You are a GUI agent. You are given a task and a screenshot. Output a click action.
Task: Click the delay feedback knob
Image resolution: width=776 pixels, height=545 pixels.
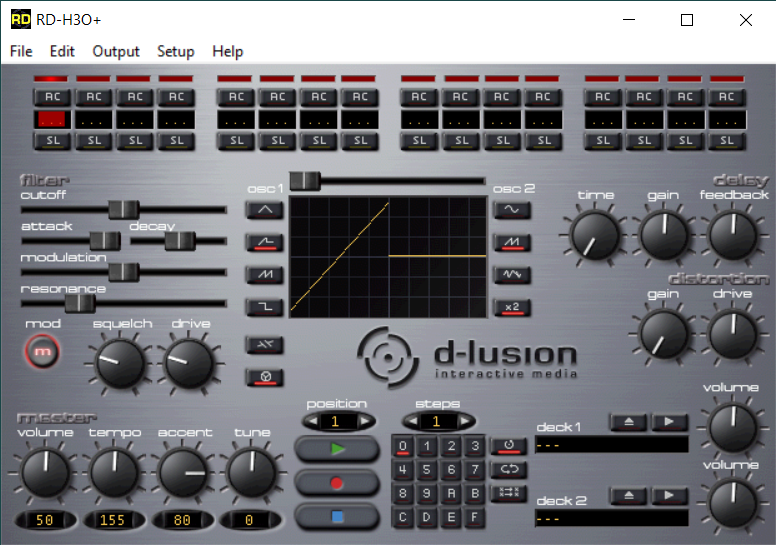(732, 236)
